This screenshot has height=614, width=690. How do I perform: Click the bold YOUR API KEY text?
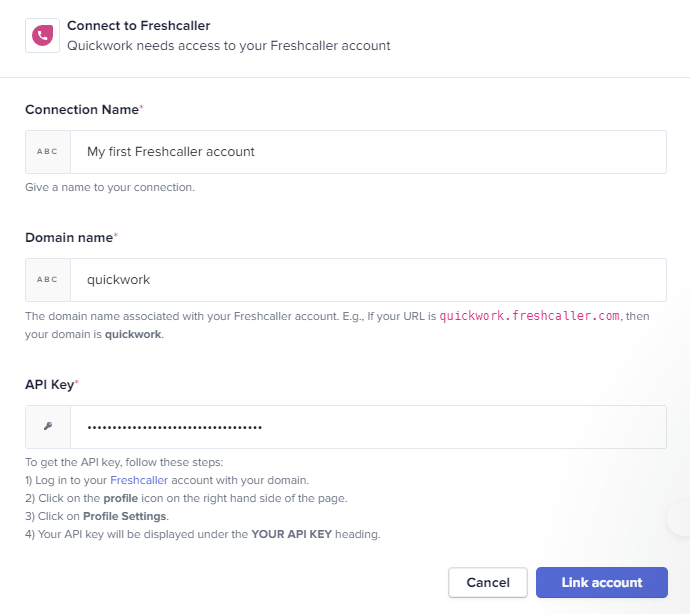[x=291, y=534]
